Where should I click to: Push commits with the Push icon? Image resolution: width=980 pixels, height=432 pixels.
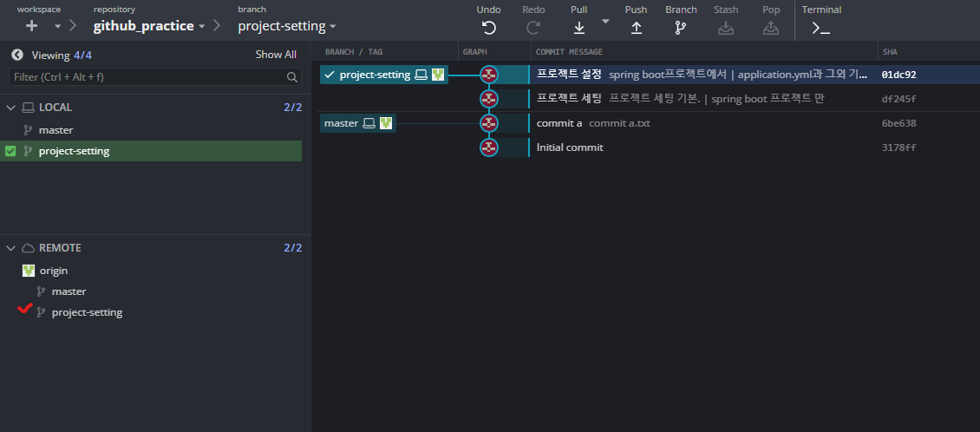637,28
